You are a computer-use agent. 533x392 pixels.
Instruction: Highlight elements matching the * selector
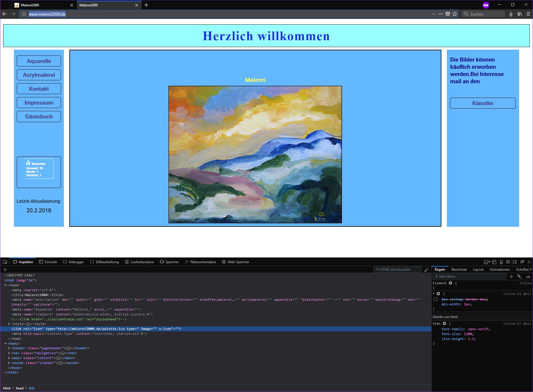(x=438, y=294)
